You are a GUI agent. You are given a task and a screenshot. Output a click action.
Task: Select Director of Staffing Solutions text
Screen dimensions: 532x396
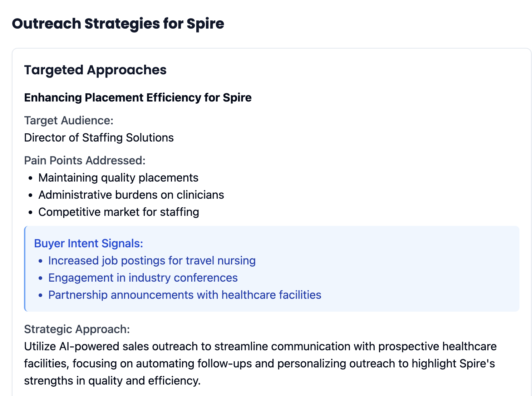[99, 138]
